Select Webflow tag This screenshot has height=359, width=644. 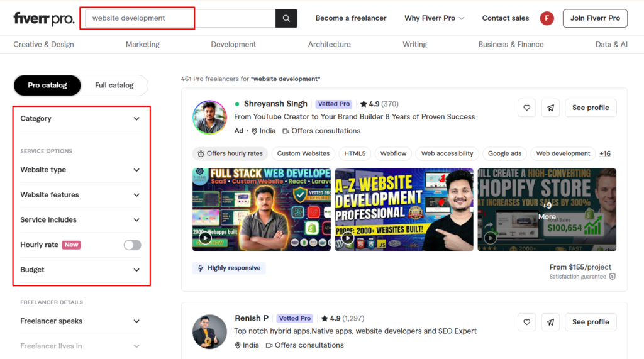pyautogui.click(x=393, y=153)
